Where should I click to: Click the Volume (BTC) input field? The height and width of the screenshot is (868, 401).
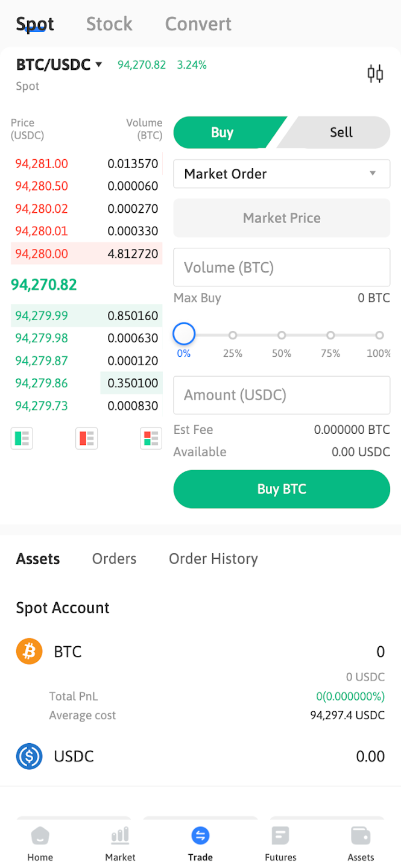point(282,267)
